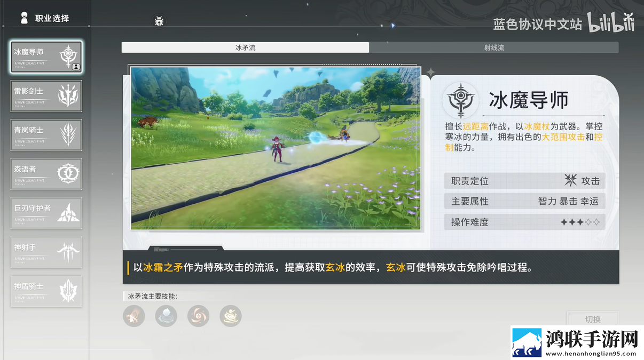The width and height of the screenshot is (644, 360).
Task: Pick the 巨刃守护者 class emblem card
Action: [46, 213]
